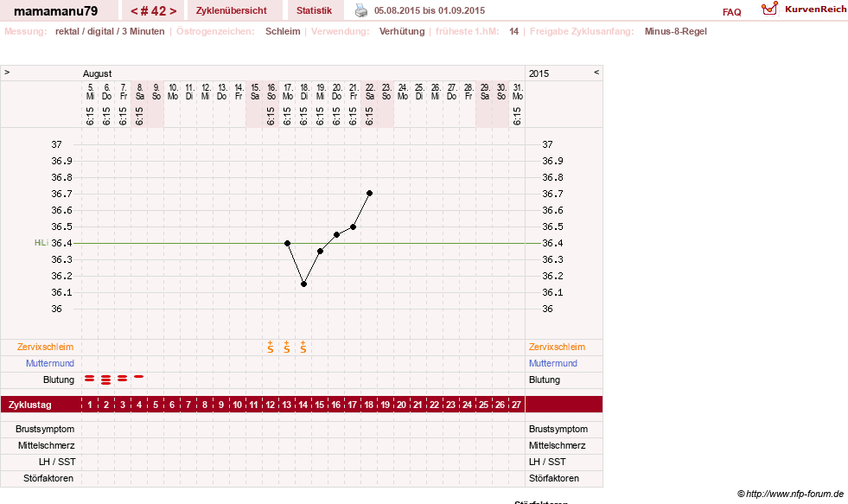Image resolution: width=848 pixels, height=504 pixels.
Task: Click the 'Minus-8-Regel' value
Action: pyautogui.click(x=675, y=31)
